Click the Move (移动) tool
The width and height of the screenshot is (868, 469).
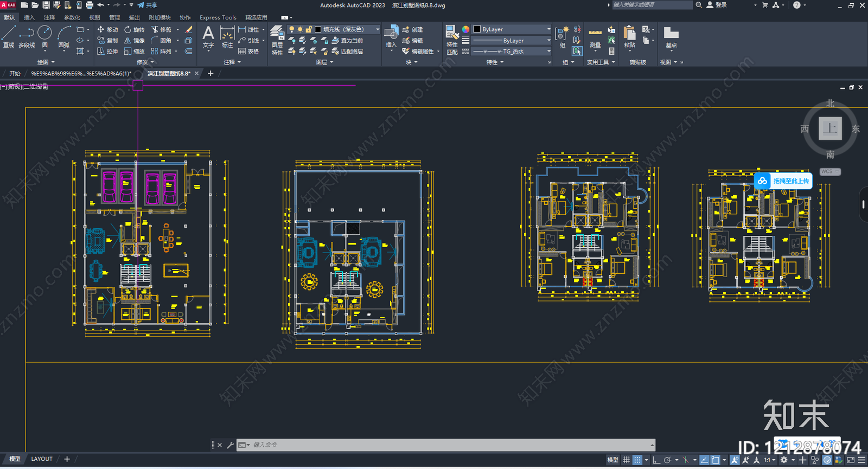pyautogui.click(x=107, y=29)
